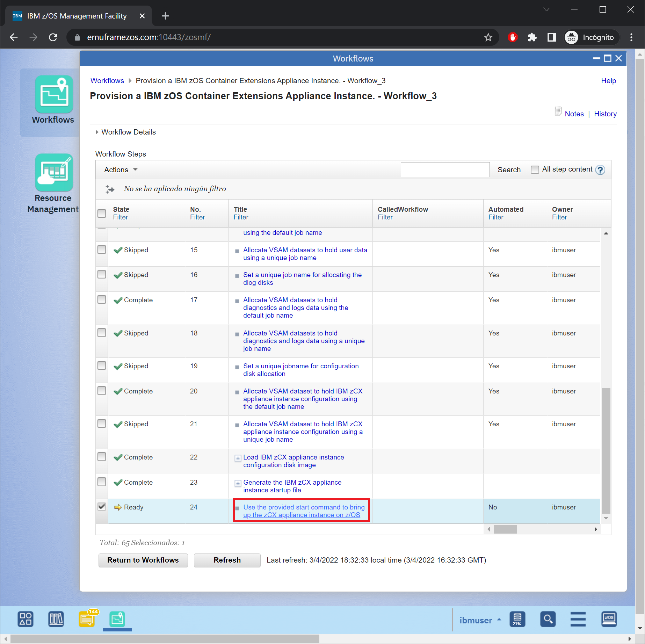Open the browser extensions puzzle icon
Screen dimensions: 645x644
pyautogui.click(x=532, y=37)
